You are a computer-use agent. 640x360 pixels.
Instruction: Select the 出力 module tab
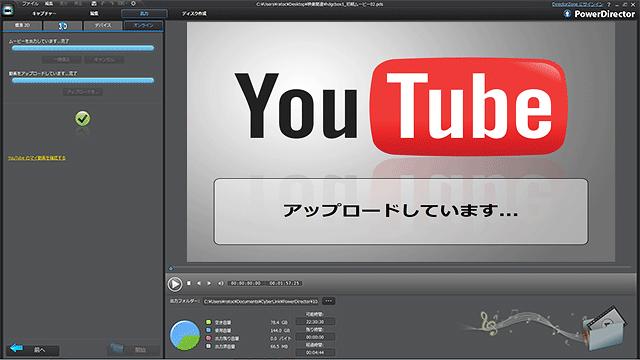coord(144,13)
